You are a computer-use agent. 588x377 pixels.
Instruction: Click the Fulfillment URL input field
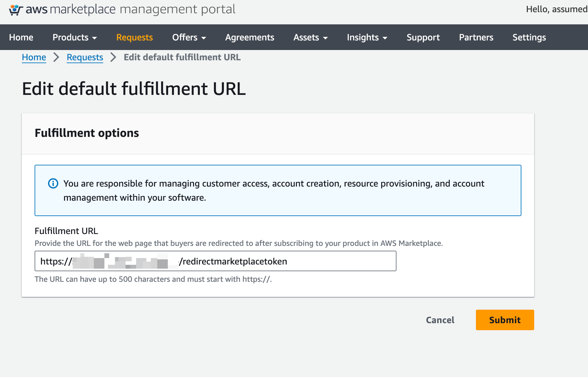point(215,261)
